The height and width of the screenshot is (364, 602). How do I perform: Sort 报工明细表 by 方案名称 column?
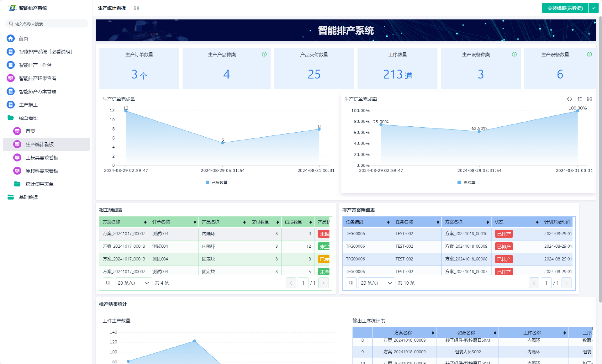pyautogui.click(x=145, y=222)
